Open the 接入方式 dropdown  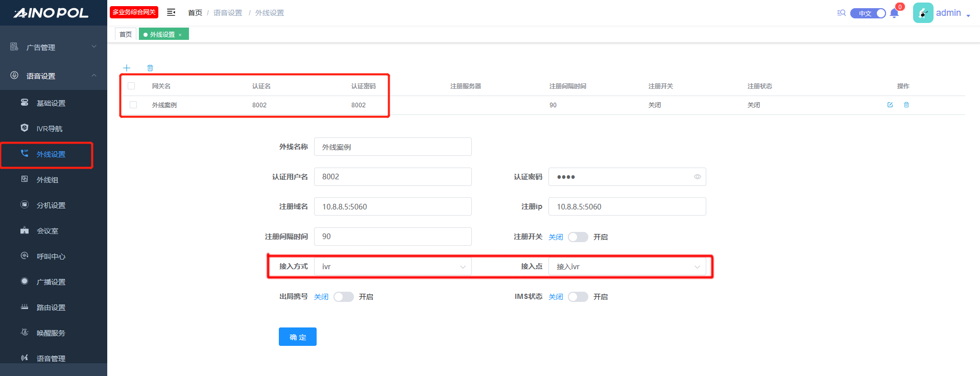point(392,267)
